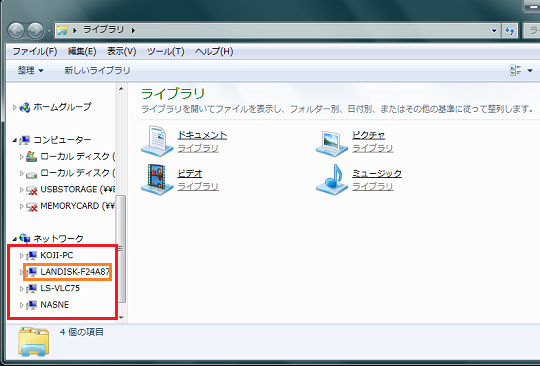Click the disconnected USBSTORAGE drive icon
Viewport: 540px width, 366px height.
tap(32, 190)
